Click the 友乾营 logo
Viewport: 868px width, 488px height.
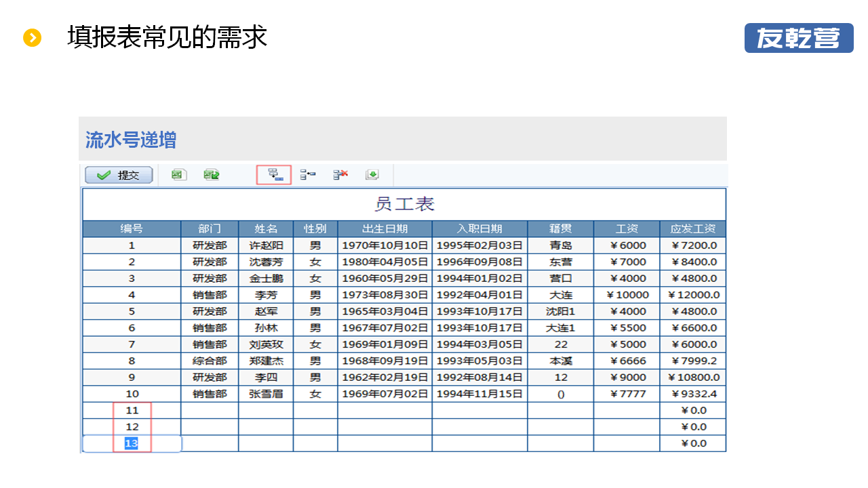click(798, 38)
